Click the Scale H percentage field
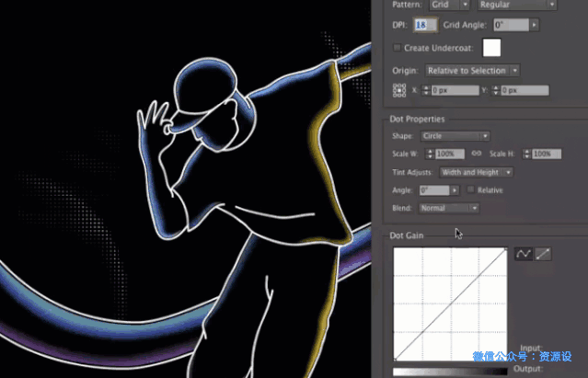This screenshot has width=588, height=378. tap(547, 154)
